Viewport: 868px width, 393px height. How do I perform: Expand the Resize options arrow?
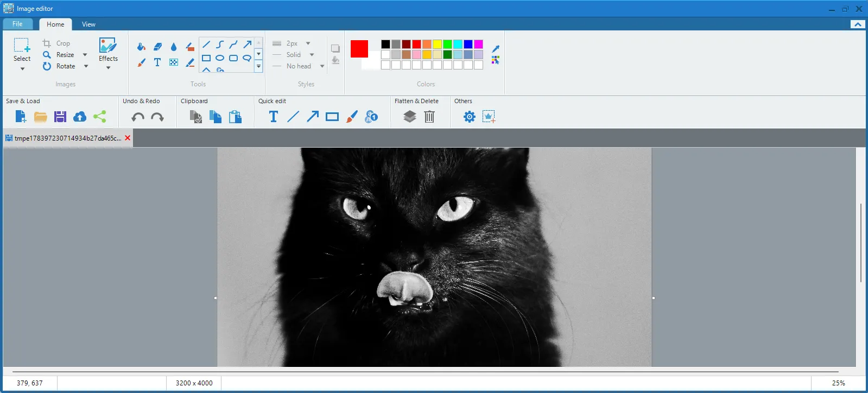coord(85,55)
